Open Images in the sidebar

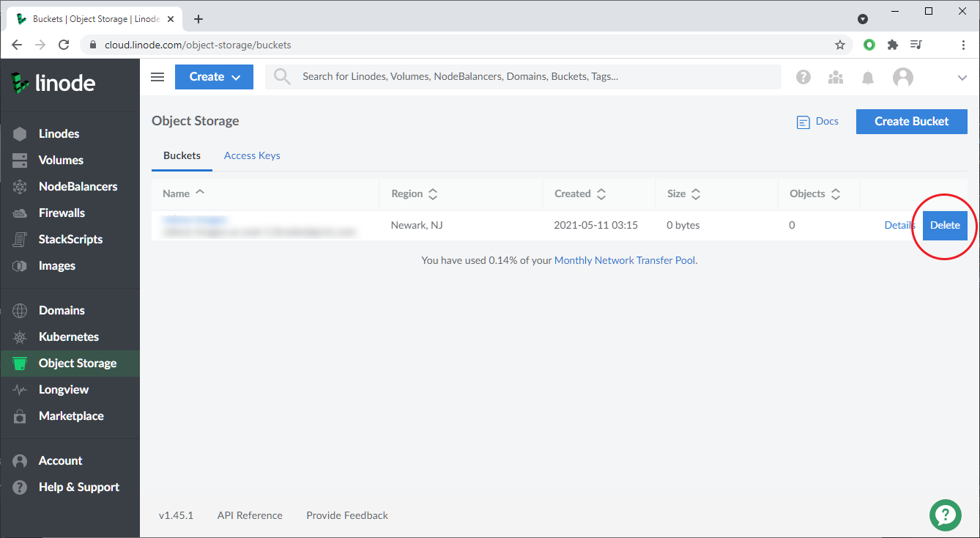57,265
